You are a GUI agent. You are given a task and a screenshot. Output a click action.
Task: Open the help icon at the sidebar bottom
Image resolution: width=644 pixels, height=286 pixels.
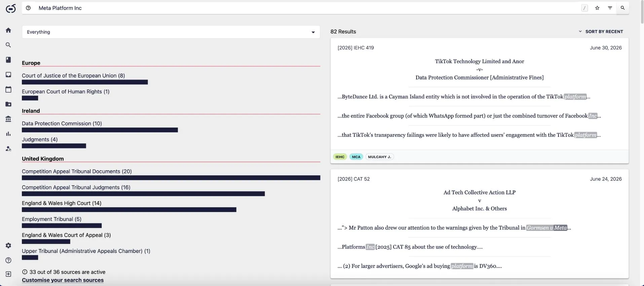(x=8, y=260)
